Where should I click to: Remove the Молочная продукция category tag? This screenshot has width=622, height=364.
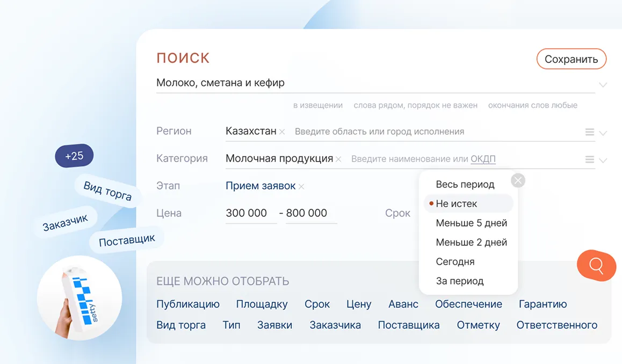338,159
